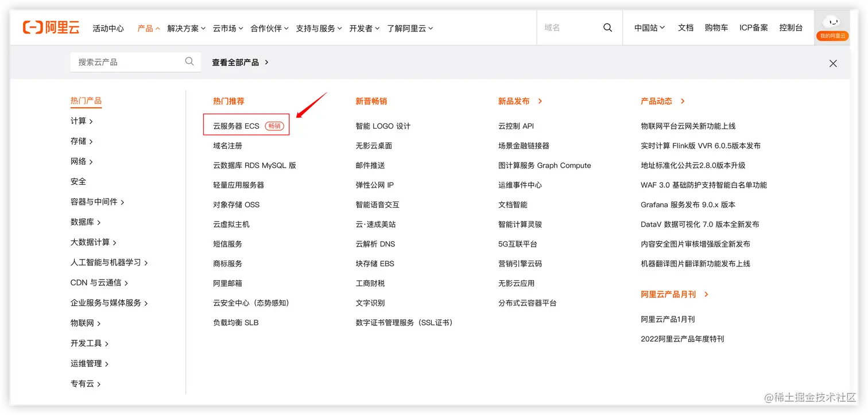Viewport: 868px width, 415px height.
Task: Select 热门产品 category tab
Action: [x=86, y=101]
